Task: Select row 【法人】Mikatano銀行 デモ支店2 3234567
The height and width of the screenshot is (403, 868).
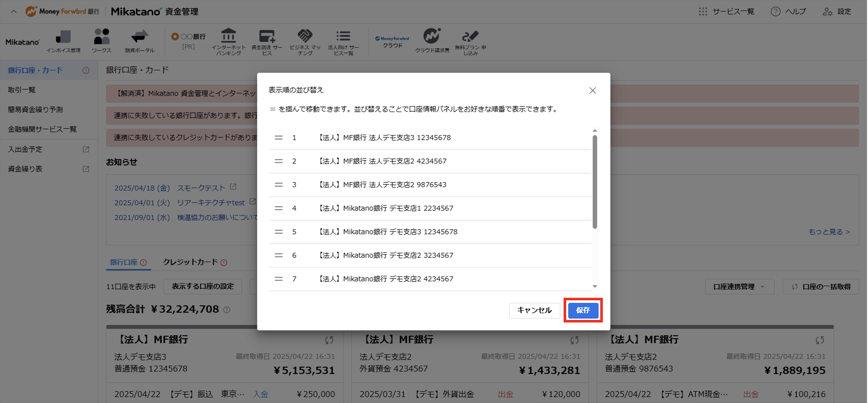Action: (430, 256)
